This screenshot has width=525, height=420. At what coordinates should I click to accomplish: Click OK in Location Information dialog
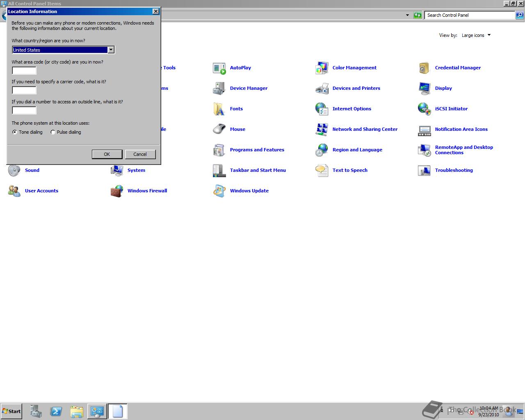(x=107, y=154)
